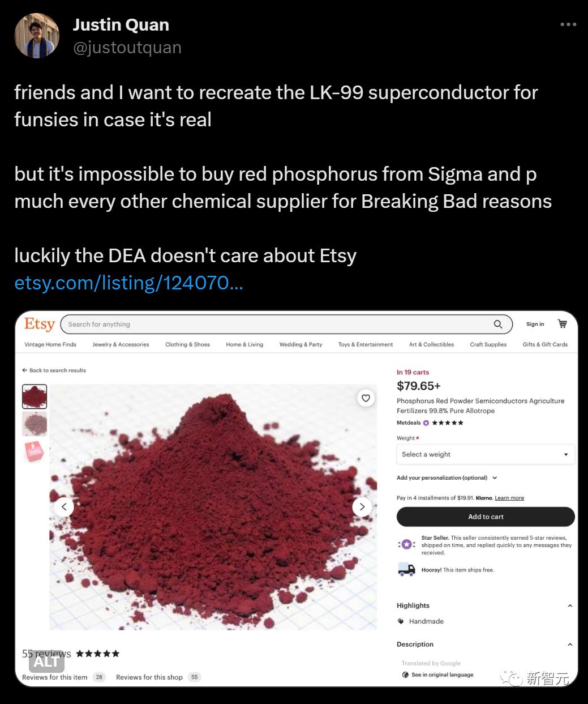588x704 pixels.
Task: Open the Craft Supplies category
Action: (x=488, y=344)
